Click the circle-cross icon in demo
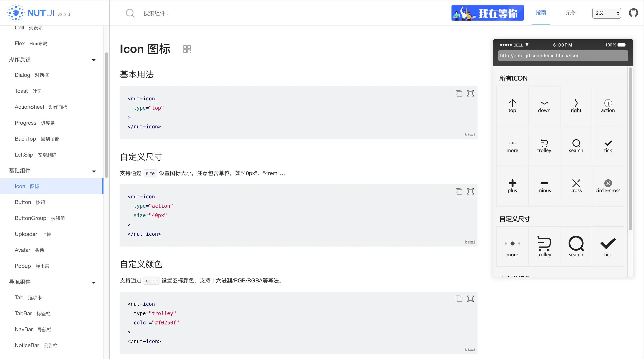Viewport: 644px width, 359px height. 608,183
